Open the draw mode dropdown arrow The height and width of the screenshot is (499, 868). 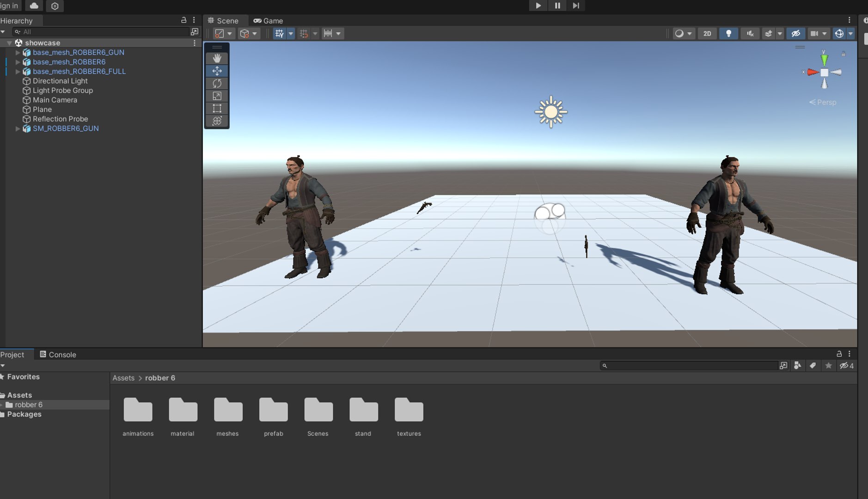pyautogui.click(x=690, y=33)
